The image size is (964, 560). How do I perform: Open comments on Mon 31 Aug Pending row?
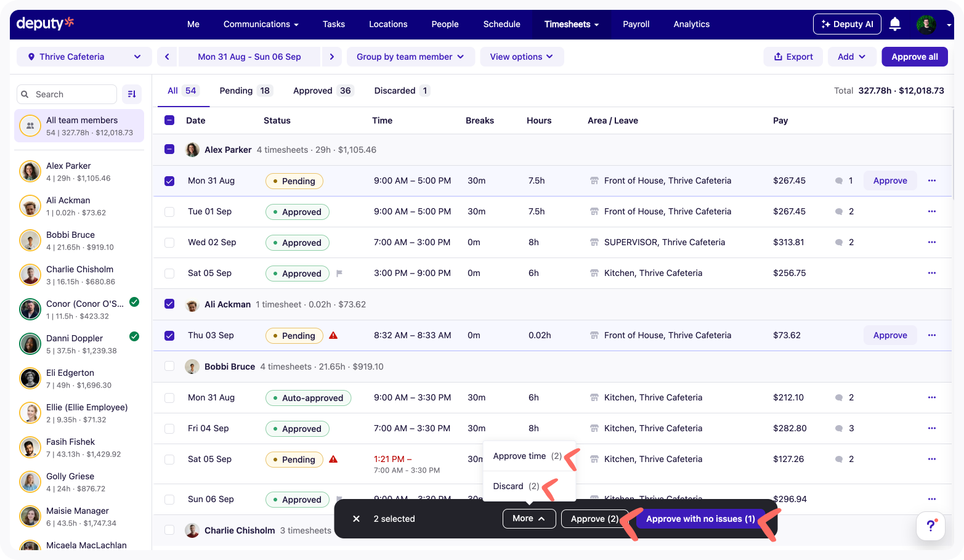click(x=844, y=181)
